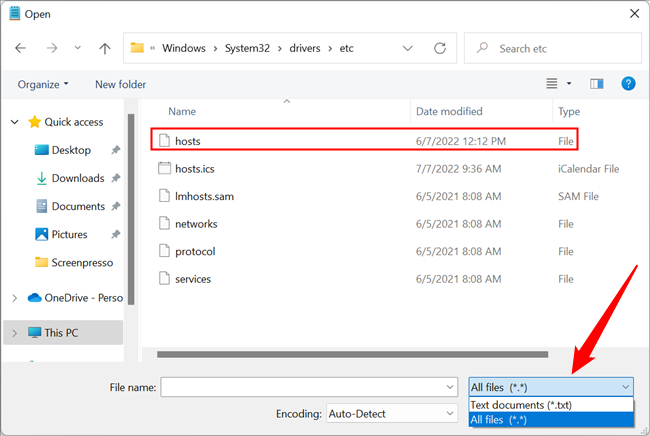
Task: Toggle the preview pane icon
Action: [597, 84]
